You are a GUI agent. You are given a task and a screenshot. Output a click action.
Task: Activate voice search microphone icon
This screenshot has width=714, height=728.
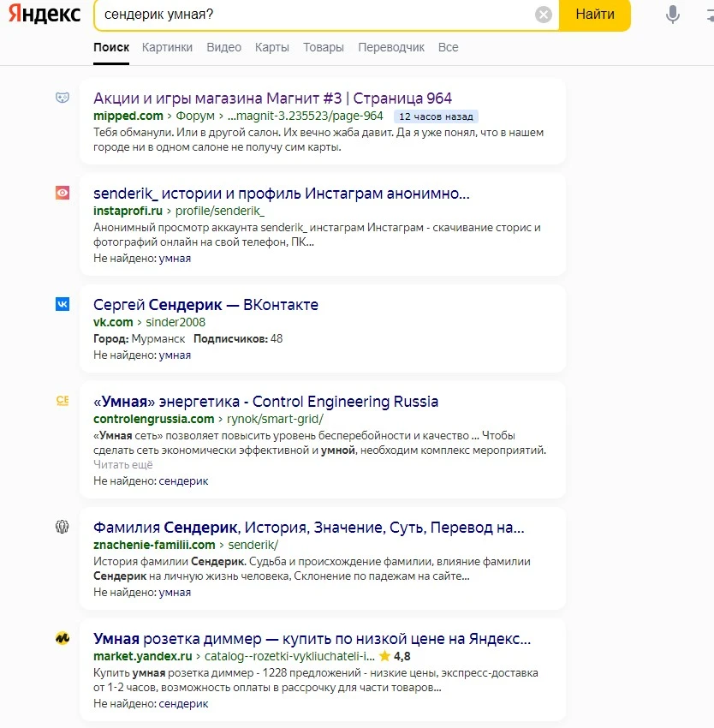(672, 15)
